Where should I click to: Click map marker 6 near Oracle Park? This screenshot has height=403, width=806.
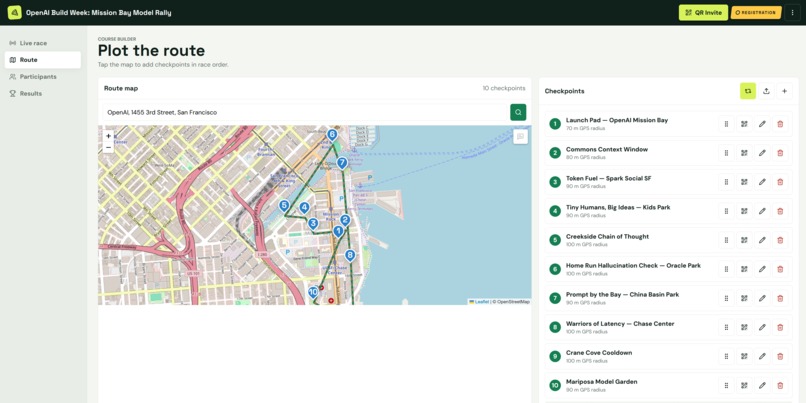[332, 135]
